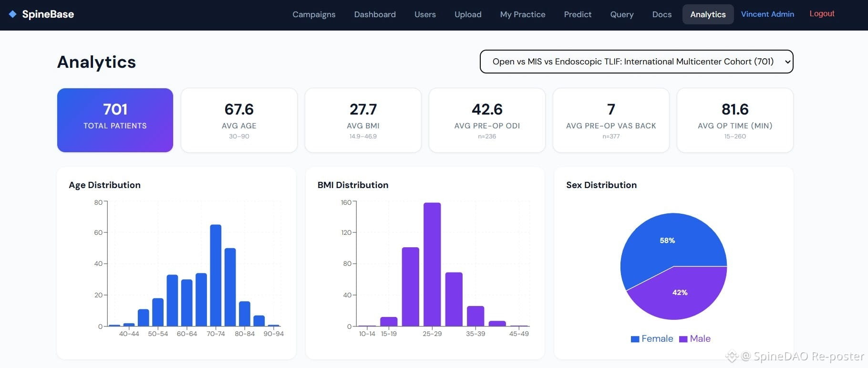Select Upload in the navigation bar

(468, 14)
